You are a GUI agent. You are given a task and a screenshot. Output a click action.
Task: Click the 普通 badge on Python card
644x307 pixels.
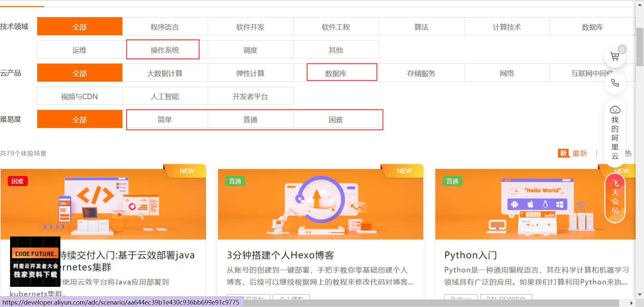click(x=452, y=181)
